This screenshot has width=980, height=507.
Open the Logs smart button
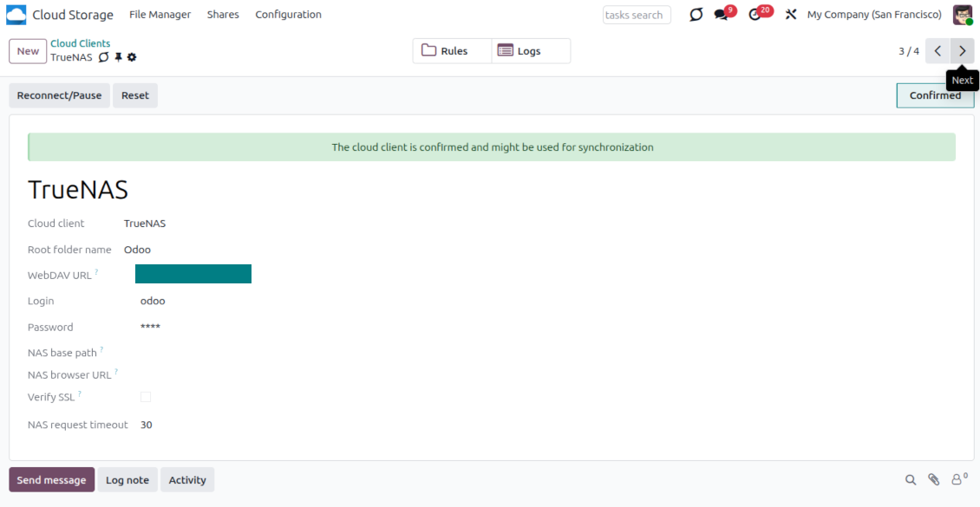point(531,51)
